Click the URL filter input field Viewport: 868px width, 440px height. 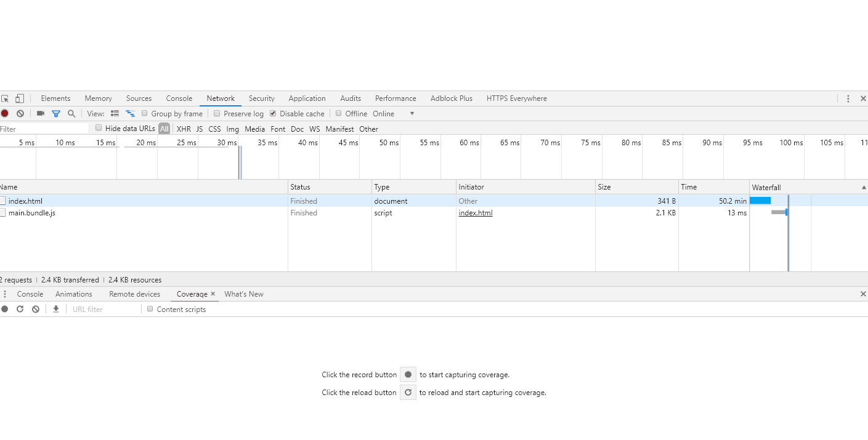click(105, 310)
